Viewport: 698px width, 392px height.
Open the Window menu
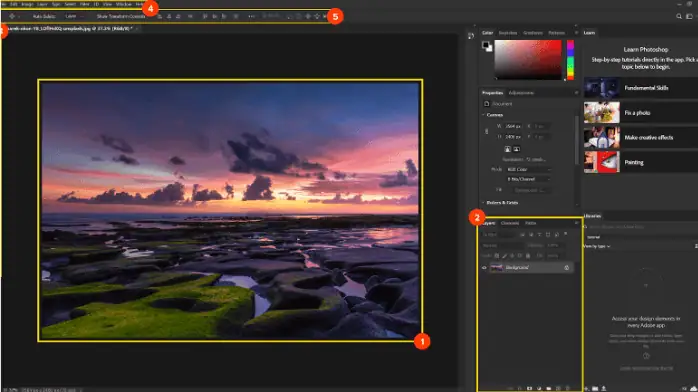pyautogui.click(x=124, y=4)
